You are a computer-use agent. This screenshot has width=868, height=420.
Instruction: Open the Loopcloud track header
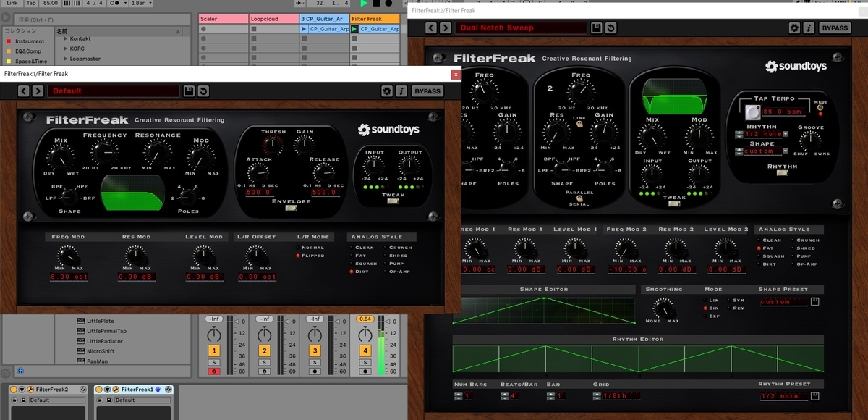[x=273, y=18]
